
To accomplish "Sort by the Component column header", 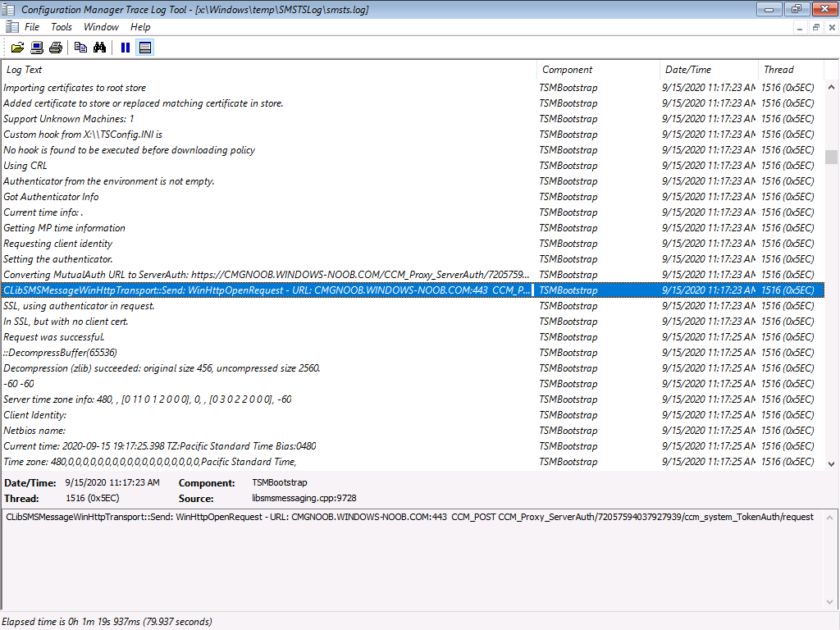I will tap(598, 70).
